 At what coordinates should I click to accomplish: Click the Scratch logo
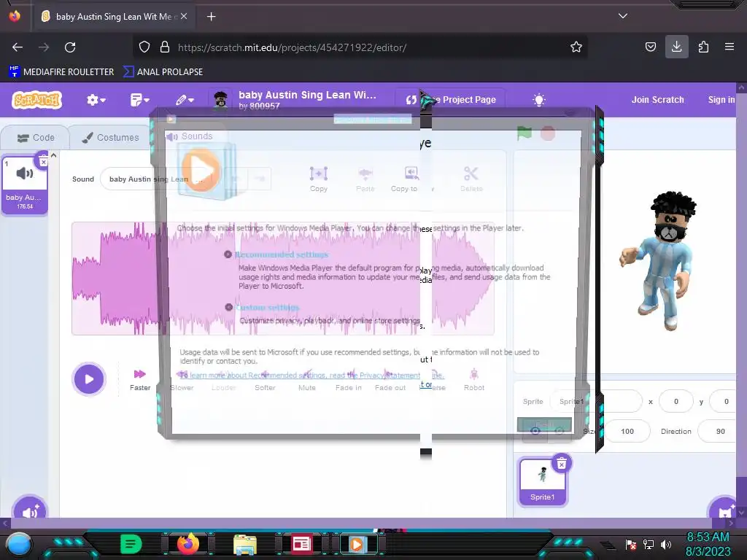click(x=37, y=100)
